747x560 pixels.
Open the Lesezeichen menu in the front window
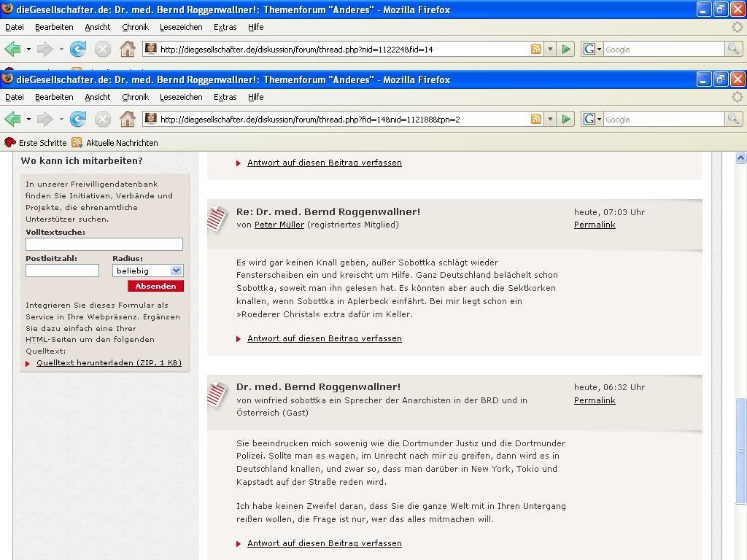(x=181, y=97)
